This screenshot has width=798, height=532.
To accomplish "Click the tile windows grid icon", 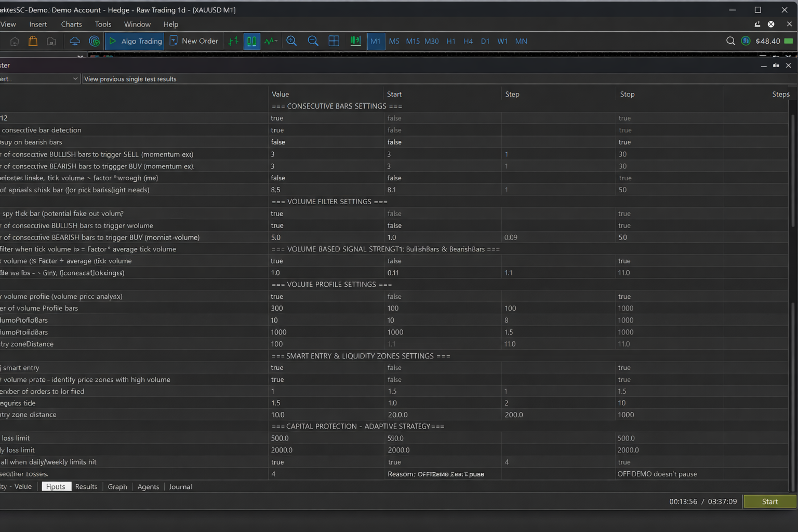I will [334, 41].
